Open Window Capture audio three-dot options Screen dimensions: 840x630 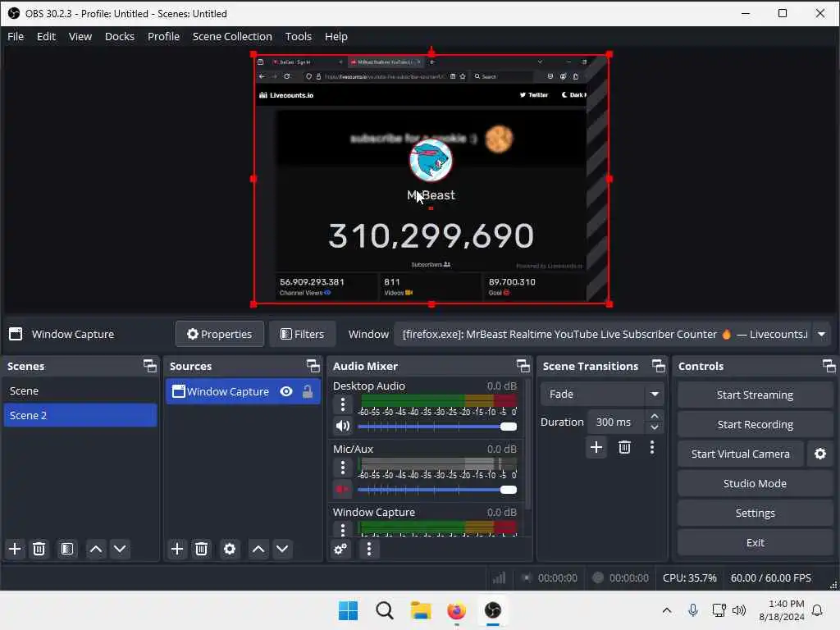pyautogui.click(x=343, y=529)
